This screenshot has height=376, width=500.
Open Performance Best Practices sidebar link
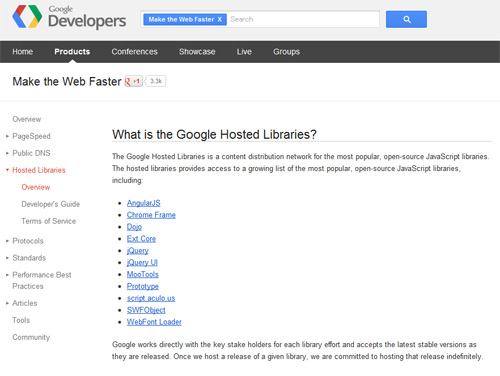42,281
